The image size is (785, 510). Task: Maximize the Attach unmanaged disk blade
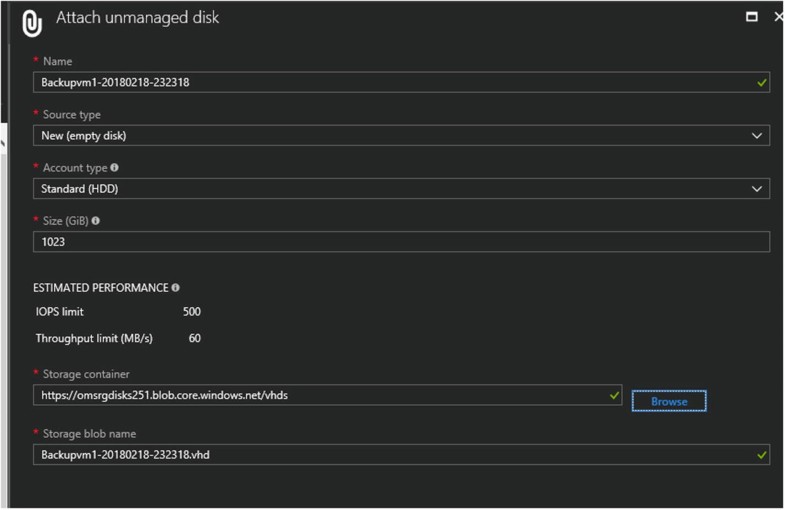point(752,17)
